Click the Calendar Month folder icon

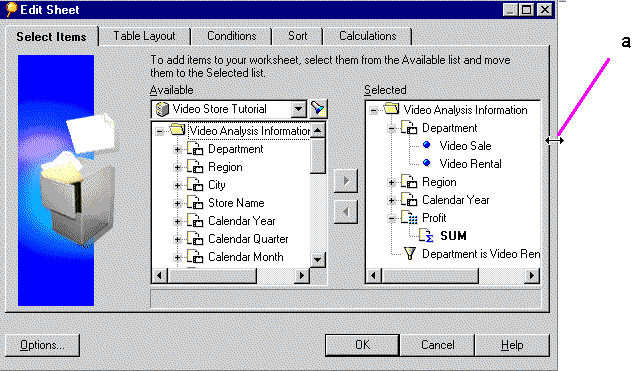[x=195, y=257]
